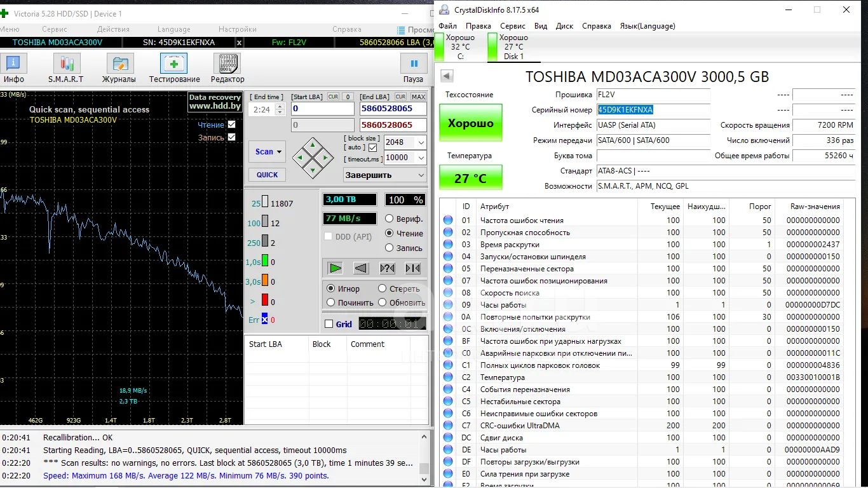Toggle the Чтение graph line checkbox
The image size is (868, 488).
pyautogui.click(x=231, y=125)
